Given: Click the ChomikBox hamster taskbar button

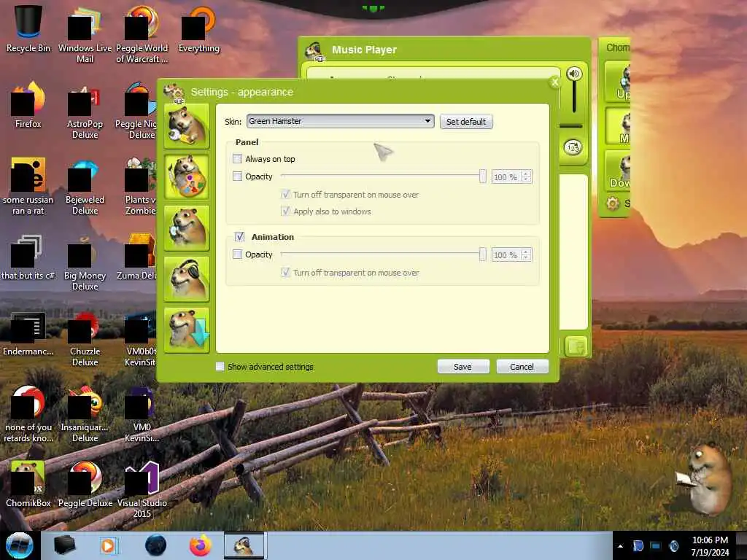Looking at the screenshot, I should (x=244, y=545).
